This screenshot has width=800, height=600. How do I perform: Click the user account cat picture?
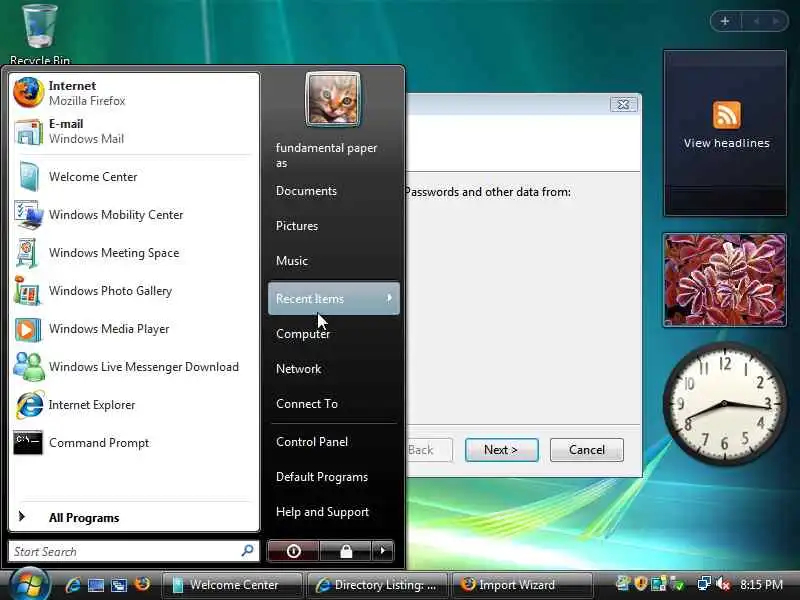[x=333, y=99]
